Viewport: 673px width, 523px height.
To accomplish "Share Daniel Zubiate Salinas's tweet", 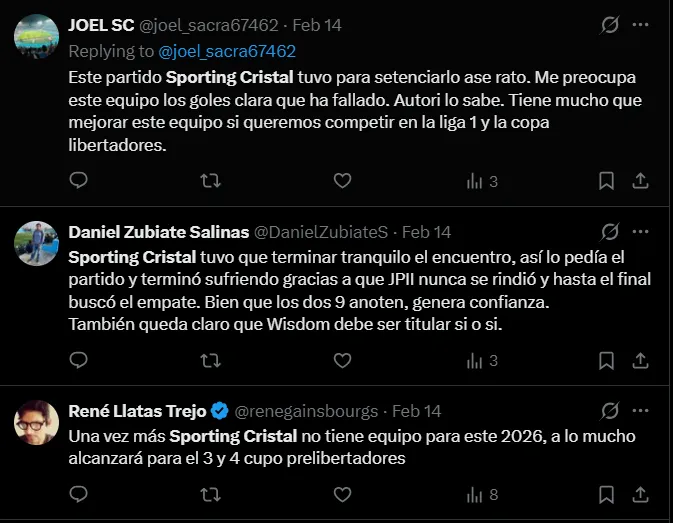I will click(641, 358).
